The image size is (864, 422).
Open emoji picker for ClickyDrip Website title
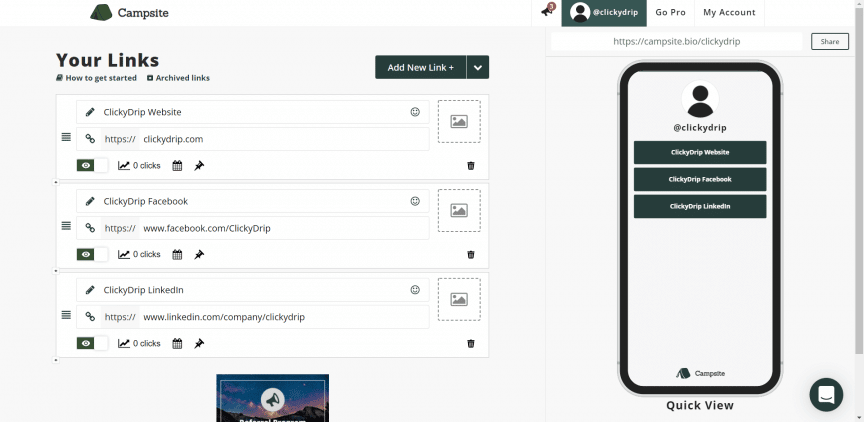415,112
